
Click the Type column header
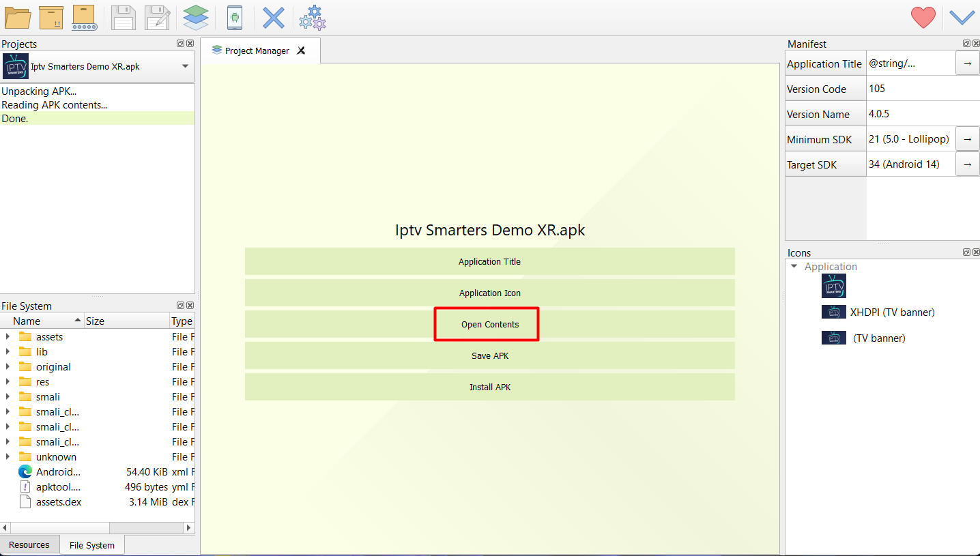pos(182,321)
